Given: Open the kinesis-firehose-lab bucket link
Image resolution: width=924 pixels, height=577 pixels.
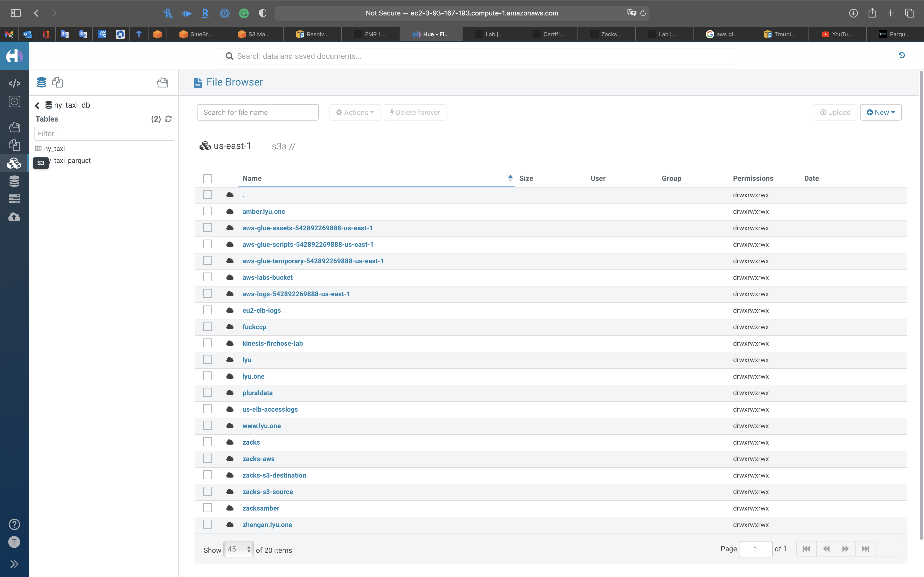Looking at the screenshot, I should 272,343.
